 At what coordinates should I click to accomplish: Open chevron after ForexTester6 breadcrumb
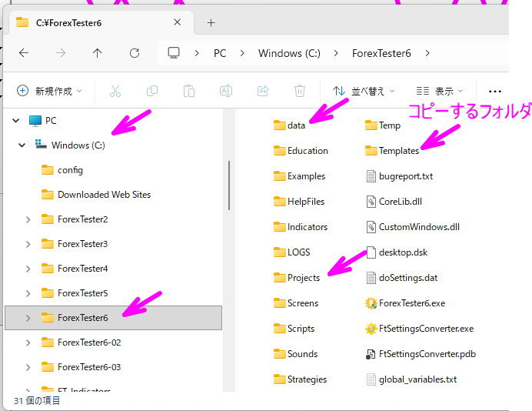(x=427, y=53)
